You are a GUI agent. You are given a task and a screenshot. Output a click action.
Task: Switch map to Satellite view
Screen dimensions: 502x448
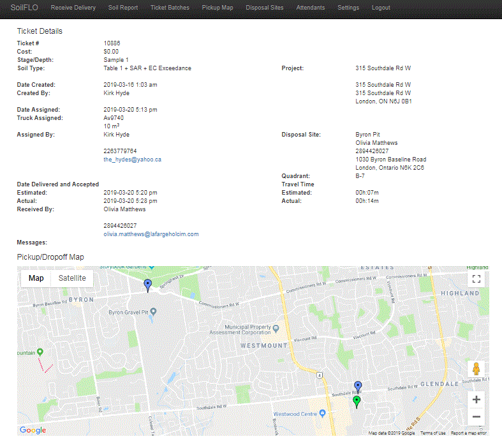click(72, 278)
